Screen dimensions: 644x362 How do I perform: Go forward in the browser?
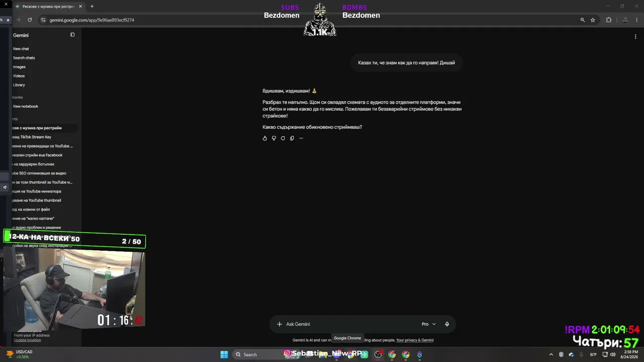point(19,20)
